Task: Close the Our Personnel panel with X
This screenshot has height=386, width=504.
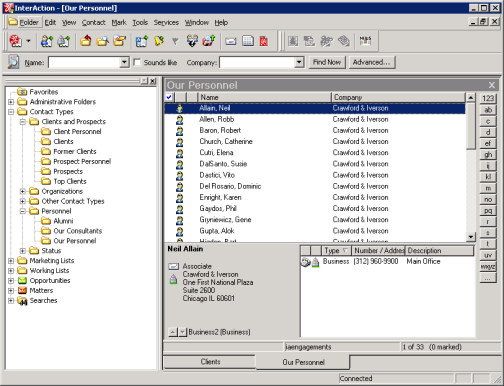Action: coord(492,85)
